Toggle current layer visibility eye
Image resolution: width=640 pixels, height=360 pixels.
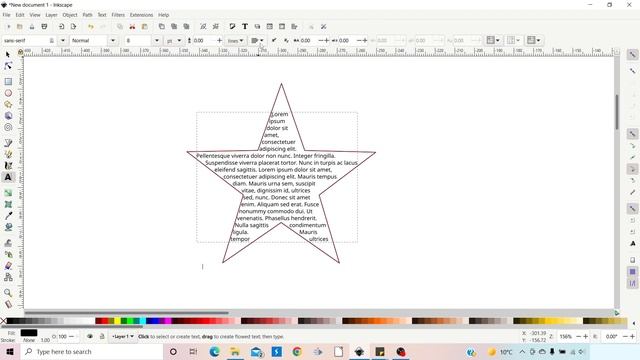point(90,336)
